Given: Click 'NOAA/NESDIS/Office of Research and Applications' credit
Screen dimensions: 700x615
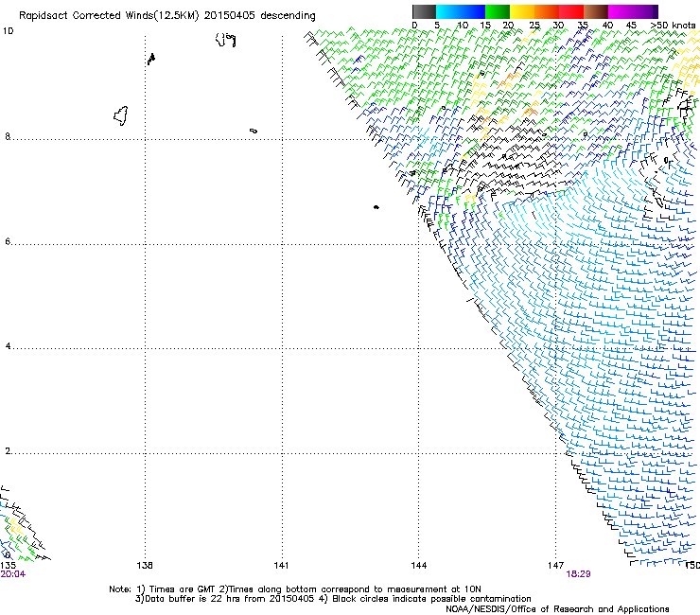Looking at the screenshot, I should coord(557,609).
